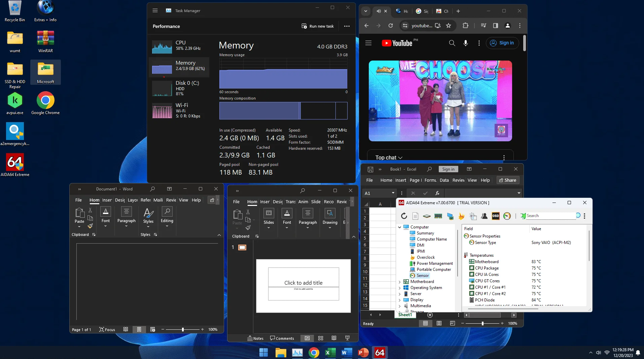Open the Data tab in Excel
This screenshot has width=644, height=359.
(x=444, y=180)
